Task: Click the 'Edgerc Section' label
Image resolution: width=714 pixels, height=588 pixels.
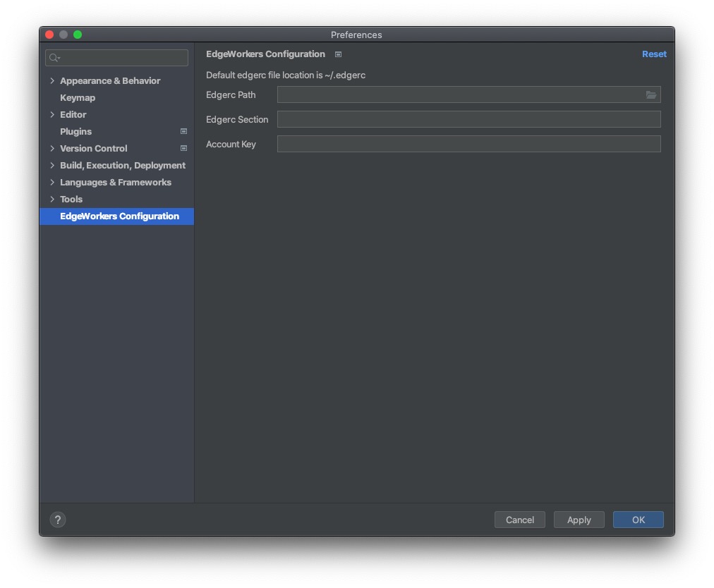Action: click(237, 119)
